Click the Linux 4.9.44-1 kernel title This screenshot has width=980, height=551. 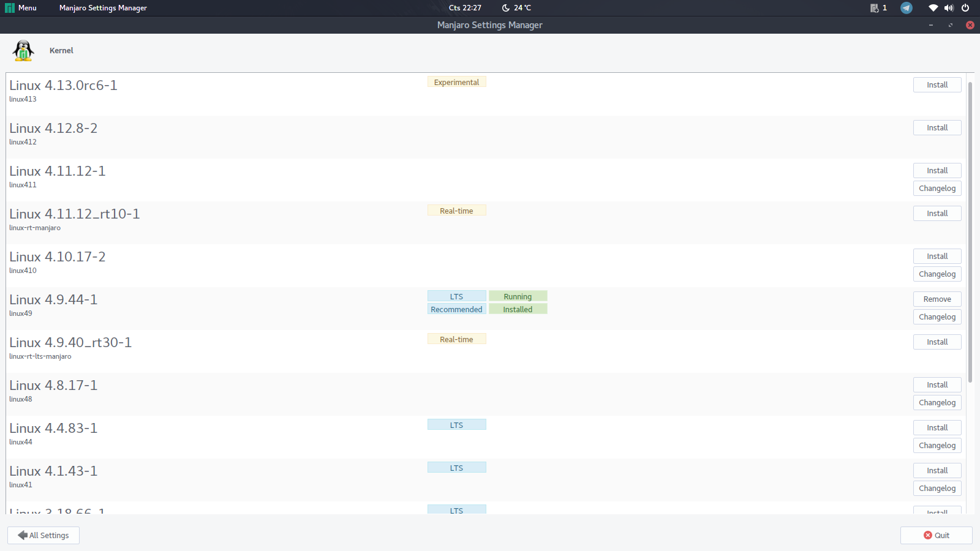click(x=53, y=300)
